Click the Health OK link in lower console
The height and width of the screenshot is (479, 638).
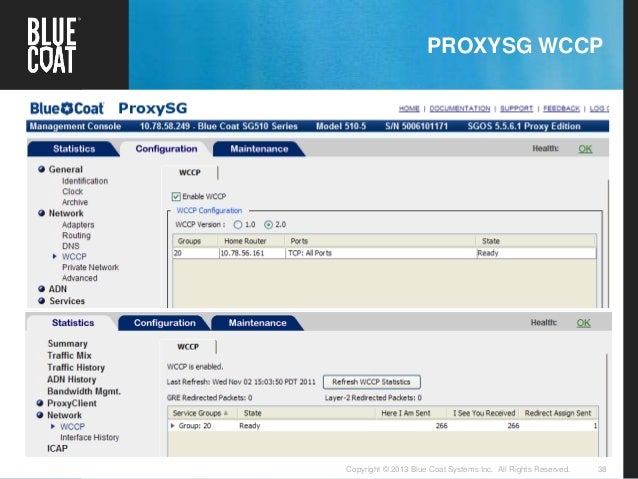(583, 323)
